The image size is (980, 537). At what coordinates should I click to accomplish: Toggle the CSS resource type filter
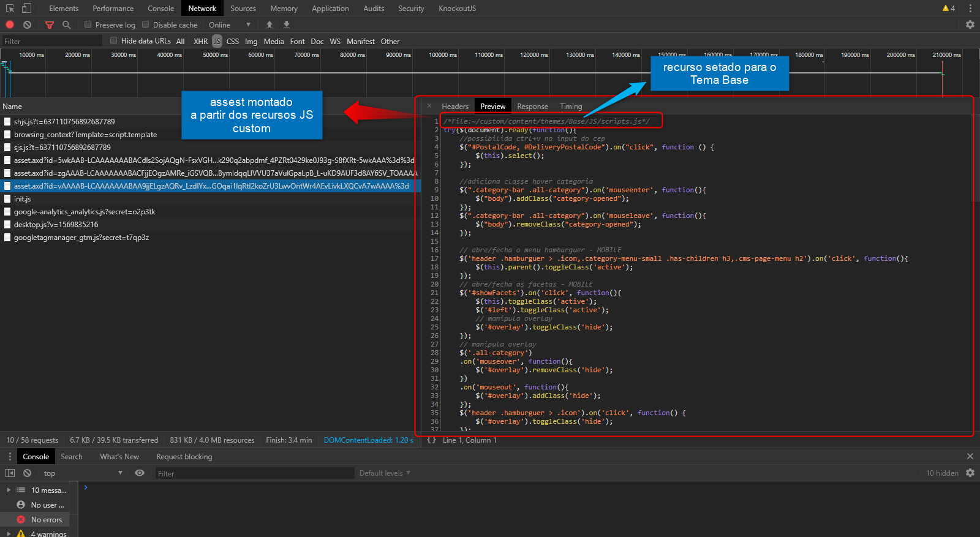pos(233,41)
